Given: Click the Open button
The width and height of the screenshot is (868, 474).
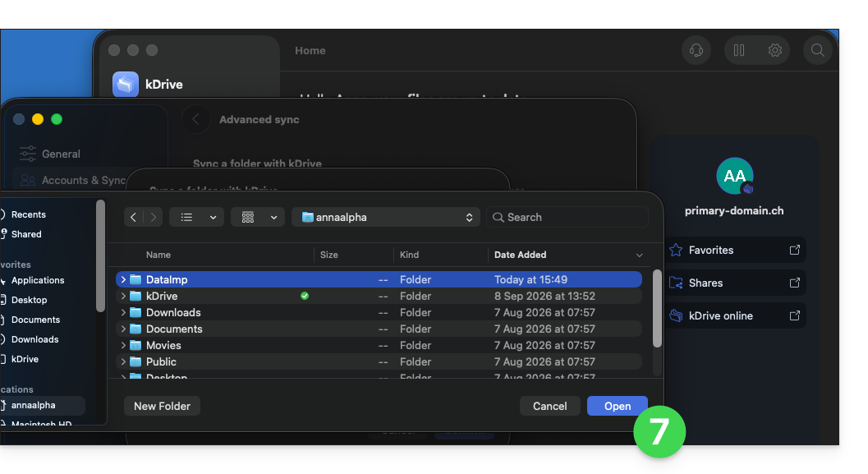Looking at the screenshot, I should pos(618,406).
